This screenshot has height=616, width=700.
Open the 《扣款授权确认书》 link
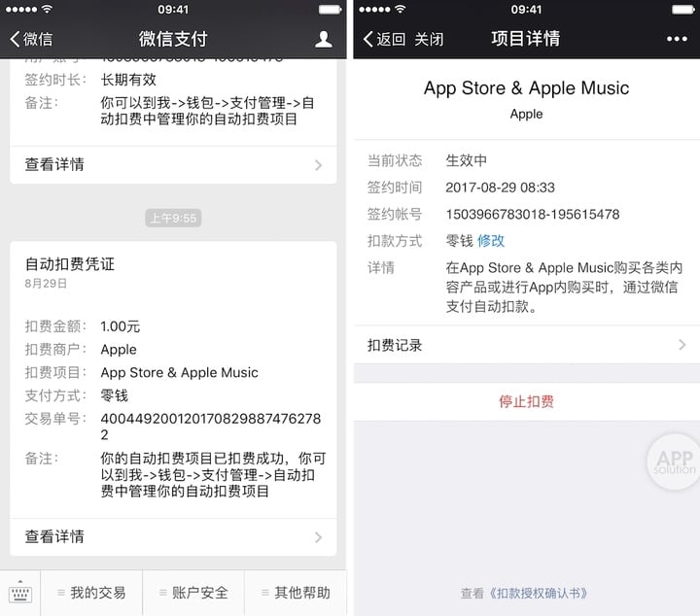(538, 594)
